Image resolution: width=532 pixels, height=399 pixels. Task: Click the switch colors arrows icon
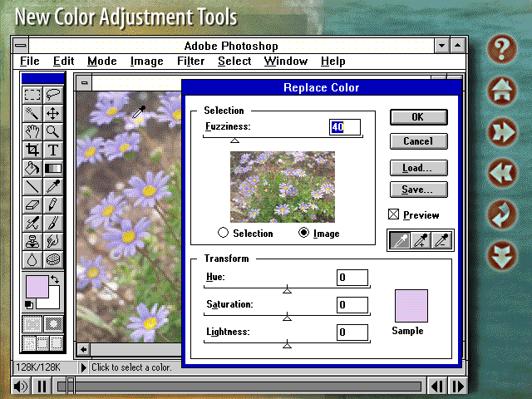click(55, 279)
